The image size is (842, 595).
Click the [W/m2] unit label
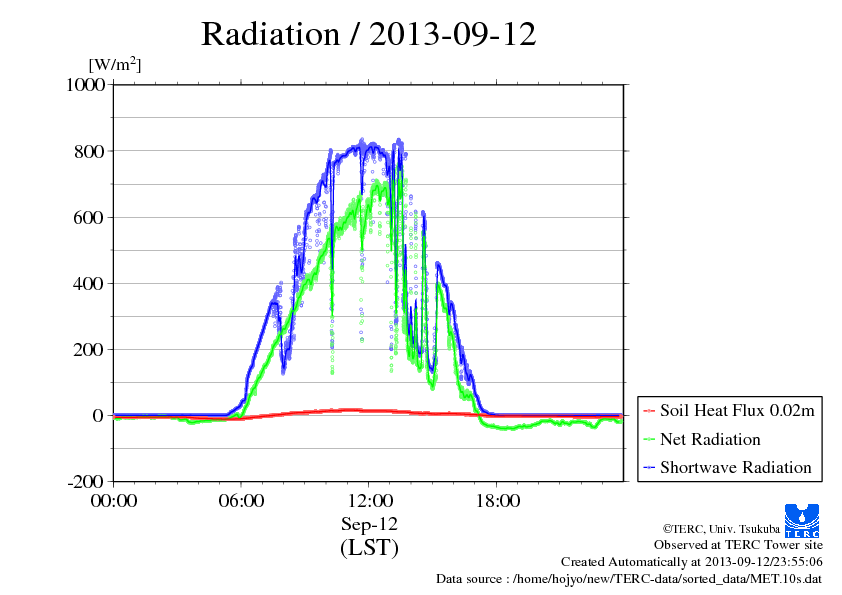[x=114, y=64]
